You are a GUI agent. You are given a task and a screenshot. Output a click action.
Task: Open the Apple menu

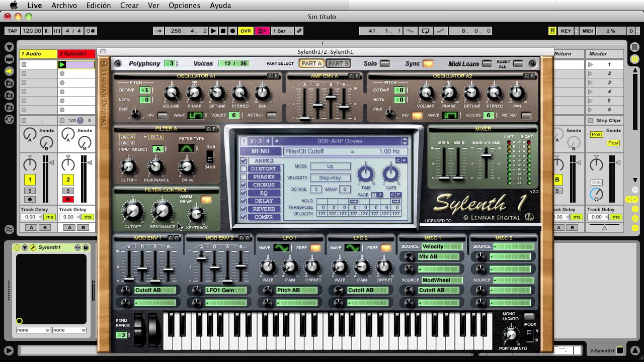(x=14, y=6)
